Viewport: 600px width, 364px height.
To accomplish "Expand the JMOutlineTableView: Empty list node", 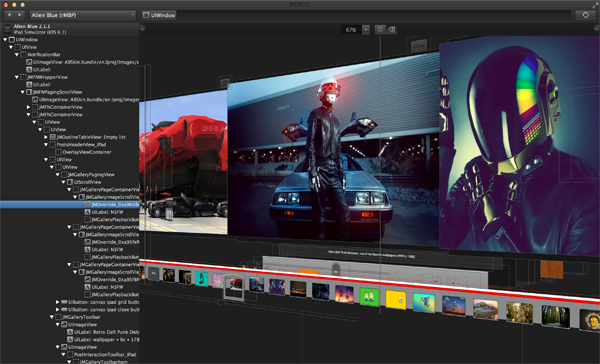I will (46, 137).
